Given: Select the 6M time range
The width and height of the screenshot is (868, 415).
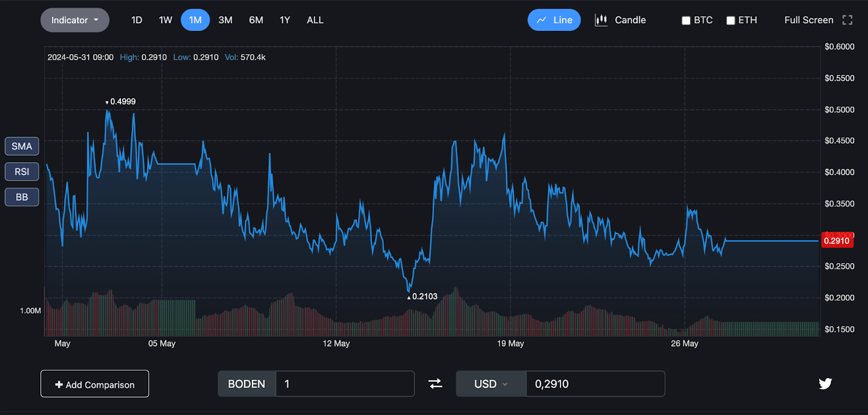Looking at the screenshot, I should 256,20.
